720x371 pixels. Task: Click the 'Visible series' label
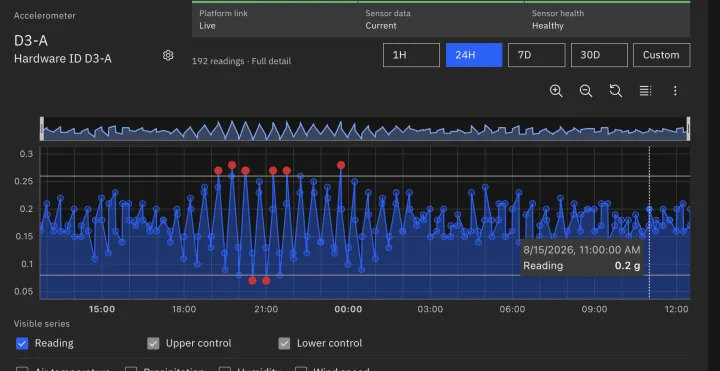(x=42, y=324)
